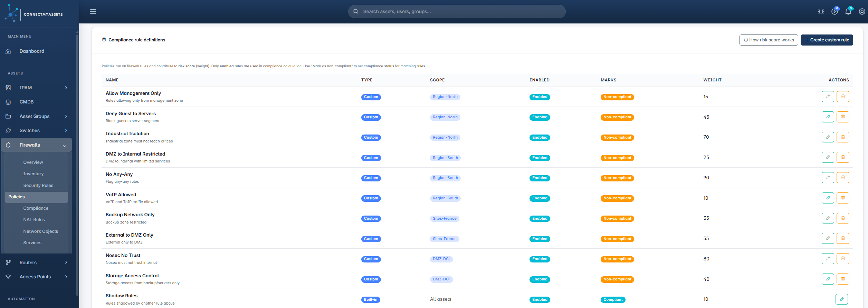
Task: Delete the Deny Guest to Servers rule
Action: coord(843,117)
